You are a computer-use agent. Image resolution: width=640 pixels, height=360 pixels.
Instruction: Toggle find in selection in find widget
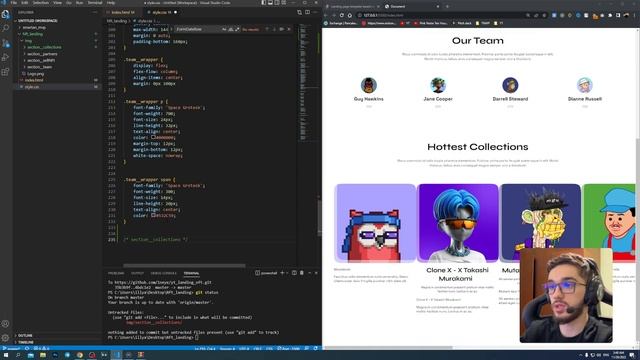point(282,29)
